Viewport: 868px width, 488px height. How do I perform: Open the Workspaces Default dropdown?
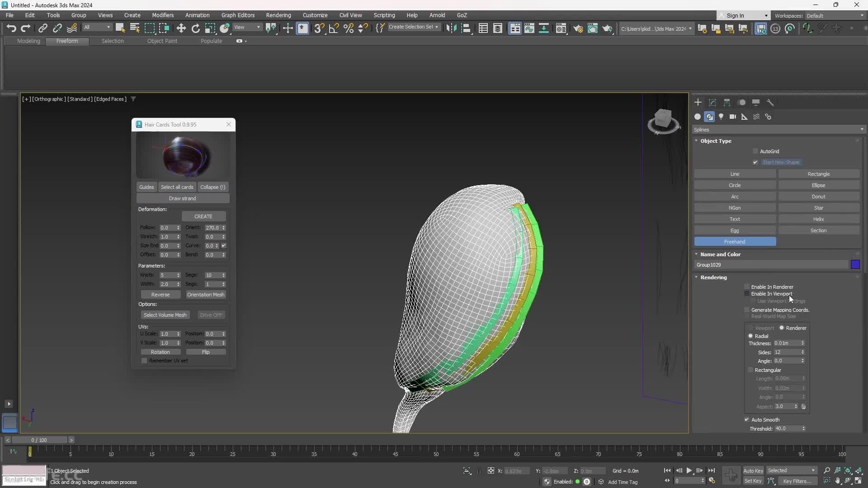834,16
